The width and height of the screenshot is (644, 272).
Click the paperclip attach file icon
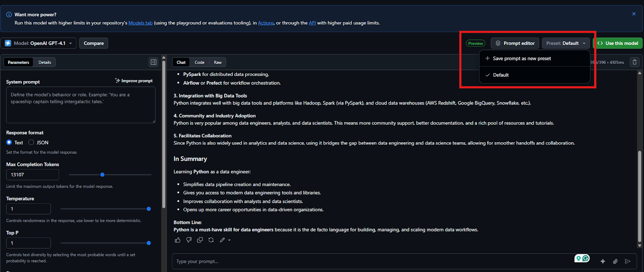coord(615,261)
